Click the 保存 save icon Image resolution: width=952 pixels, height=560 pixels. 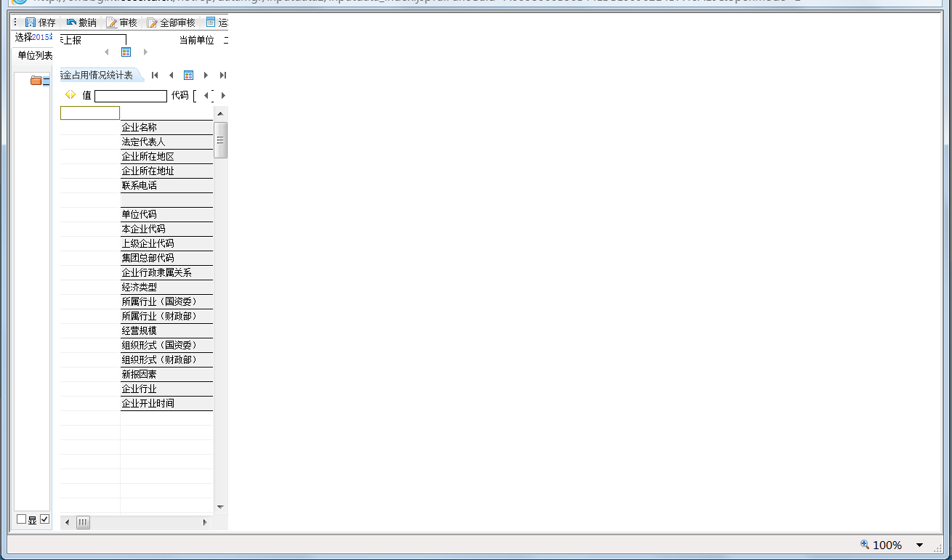click(30, 23)
